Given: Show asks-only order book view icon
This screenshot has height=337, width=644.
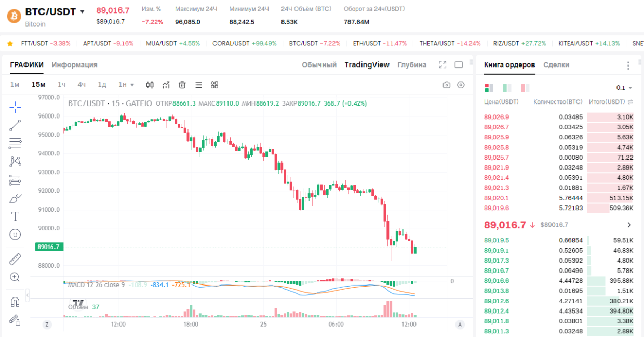Looking at the screenshot, I should tap(525, 88).
